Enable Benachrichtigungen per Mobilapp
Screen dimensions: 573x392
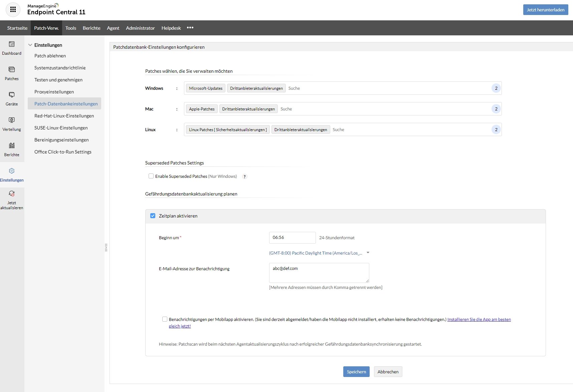coord(165,319)
